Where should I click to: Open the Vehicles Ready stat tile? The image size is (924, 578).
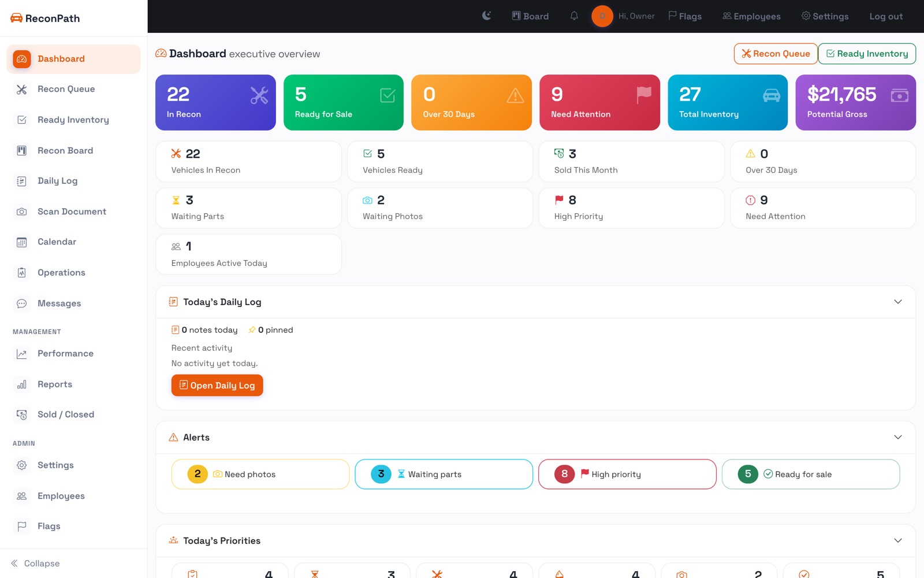[x=440, y=162]
